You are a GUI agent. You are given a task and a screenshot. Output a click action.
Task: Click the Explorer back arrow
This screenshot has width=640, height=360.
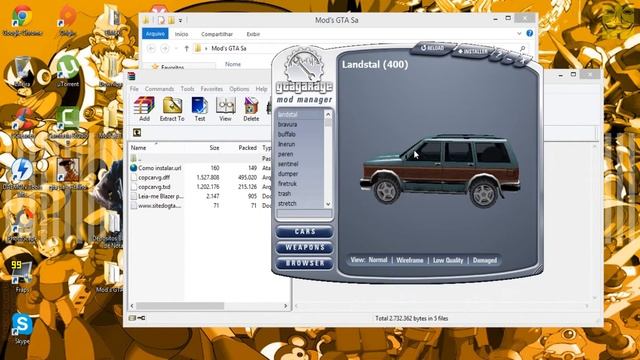click(x=151, y=49)
